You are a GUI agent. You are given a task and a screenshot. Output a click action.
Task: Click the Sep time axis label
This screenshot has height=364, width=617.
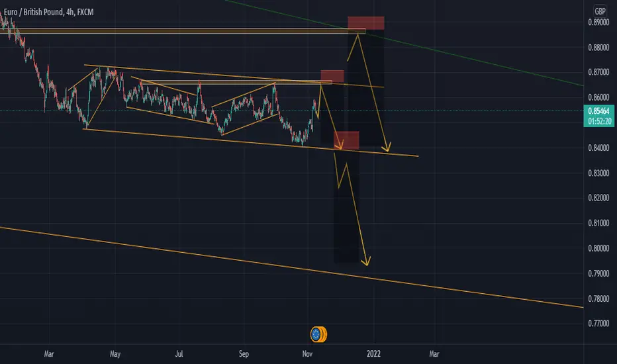(x=244, y=354)
